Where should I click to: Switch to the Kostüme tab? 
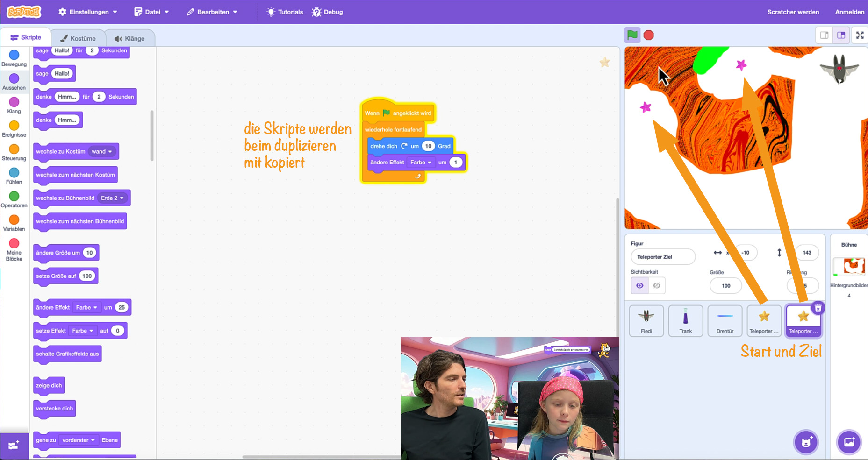click(78, 38)
